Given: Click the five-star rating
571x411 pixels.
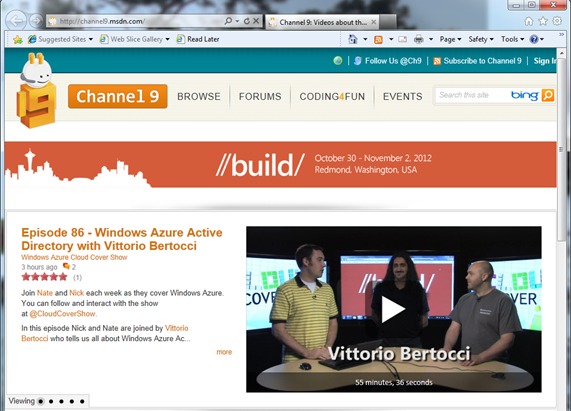Looking at the screenshot, I should coord(44,277).
